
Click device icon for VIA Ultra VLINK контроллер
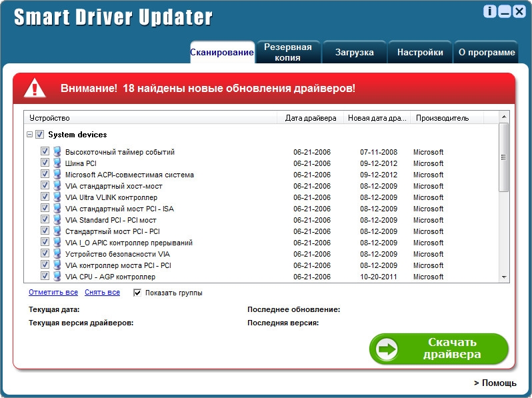pyautogui.click(x=57, y=197)
